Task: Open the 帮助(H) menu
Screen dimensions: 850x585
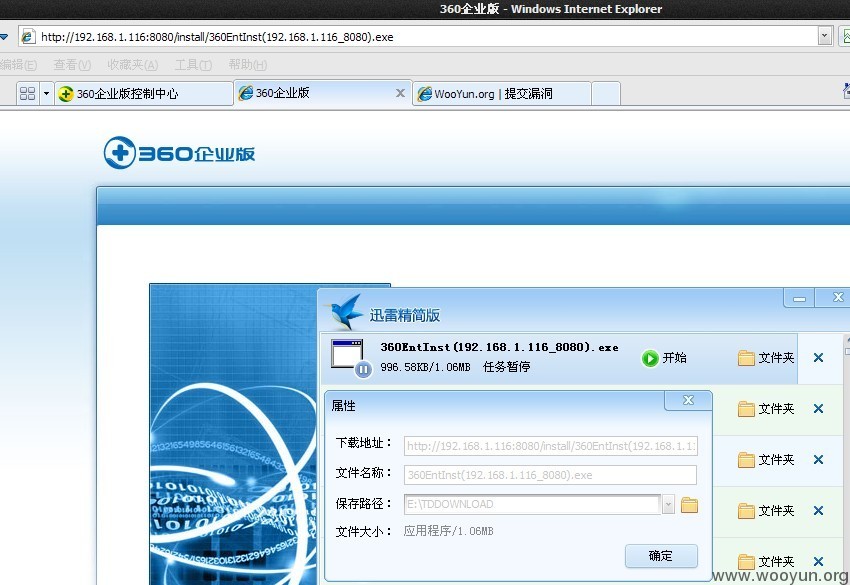Action: (248, 65)
